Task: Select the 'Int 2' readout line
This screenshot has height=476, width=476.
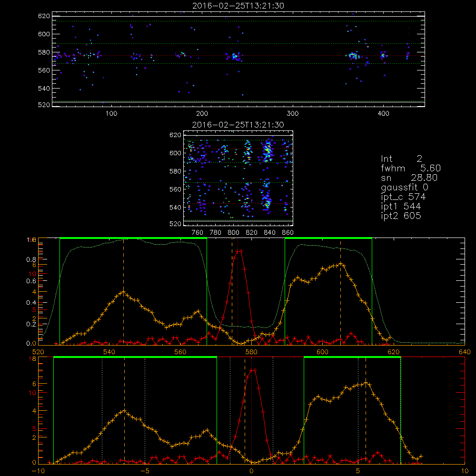Action: (x=401, y=159)
